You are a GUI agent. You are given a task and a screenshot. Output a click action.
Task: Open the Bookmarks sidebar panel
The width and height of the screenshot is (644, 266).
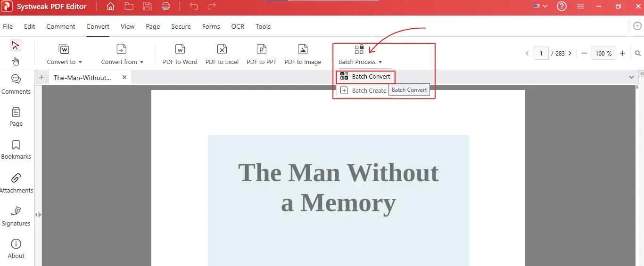16,149
